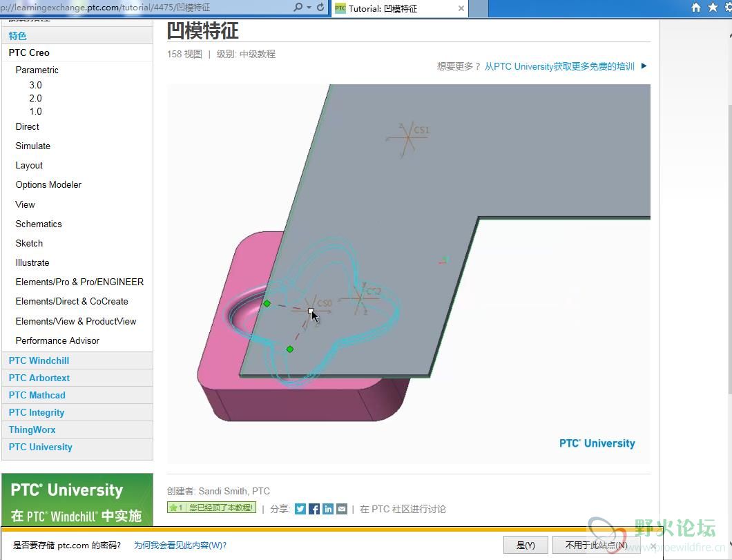Open Elements/Pro & Pro/ENGINEER category
732x560 pixels.
click(79, 282)
